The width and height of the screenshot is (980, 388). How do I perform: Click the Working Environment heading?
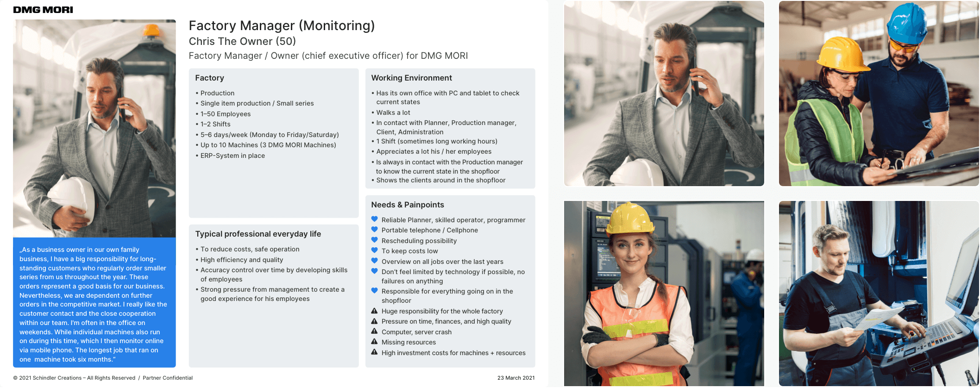click(x=411, y=78)
